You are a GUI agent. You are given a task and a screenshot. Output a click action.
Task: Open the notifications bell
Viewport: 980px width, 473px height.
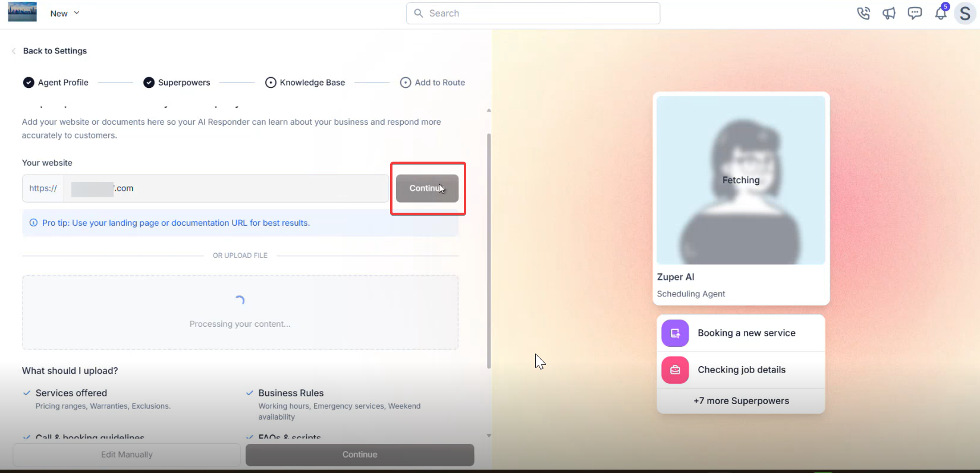(x=941, y=13)
